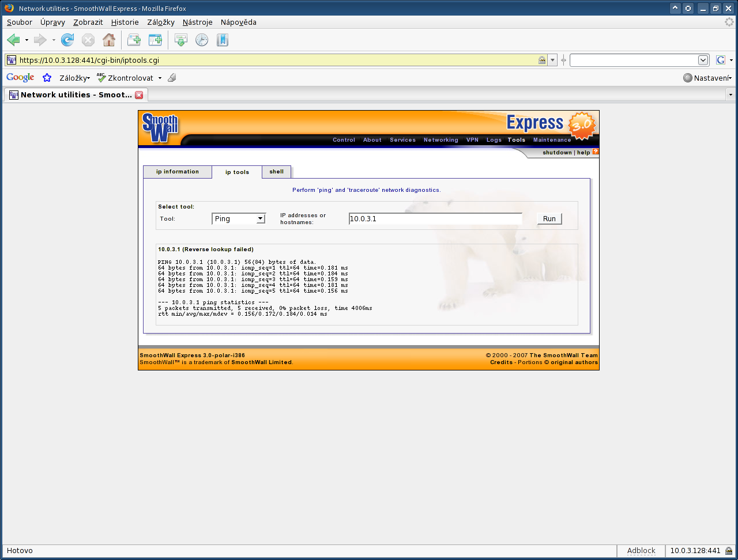Open a new tab with the toolbar icon
This screenshot has height=560, width=738.
click(x=134, y=40)
